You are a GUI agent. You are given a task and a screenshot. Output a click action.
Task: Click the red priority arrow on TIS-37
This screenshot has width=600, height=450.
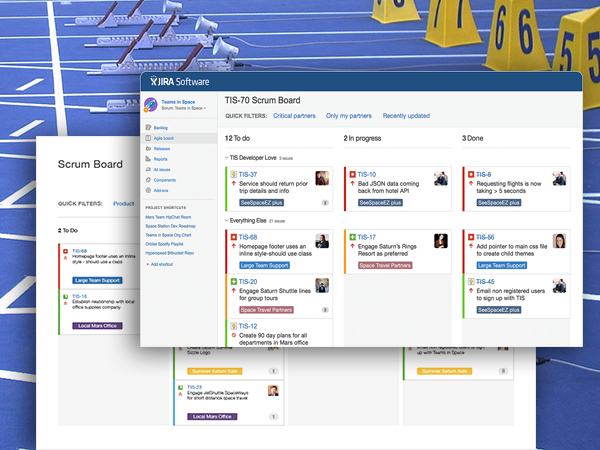pos(233,184)
